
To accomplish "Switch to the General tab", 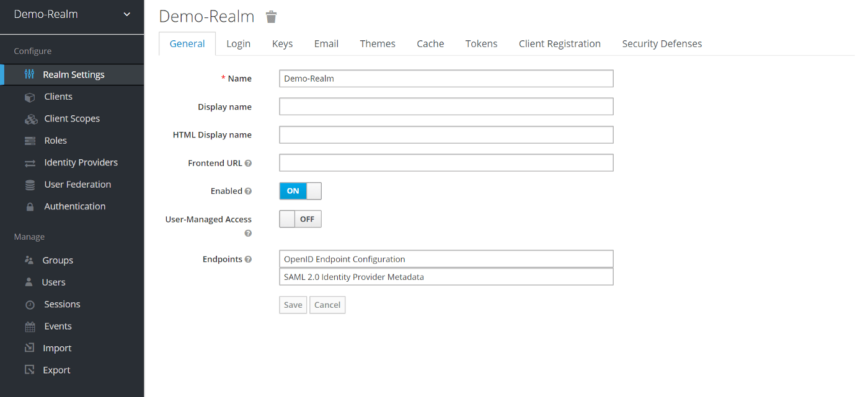I will click(187, 44).
